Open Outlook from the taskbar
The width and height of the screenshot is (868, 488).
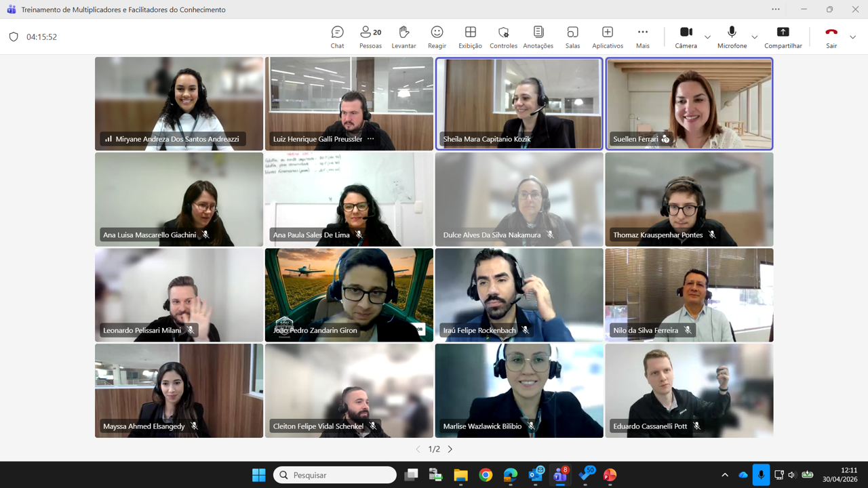536,475
